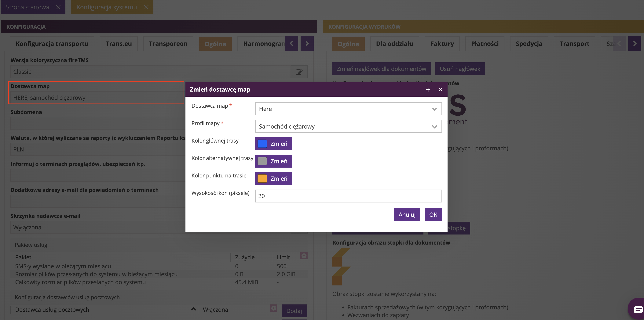Click the Anuluj button

pos(407,214)
